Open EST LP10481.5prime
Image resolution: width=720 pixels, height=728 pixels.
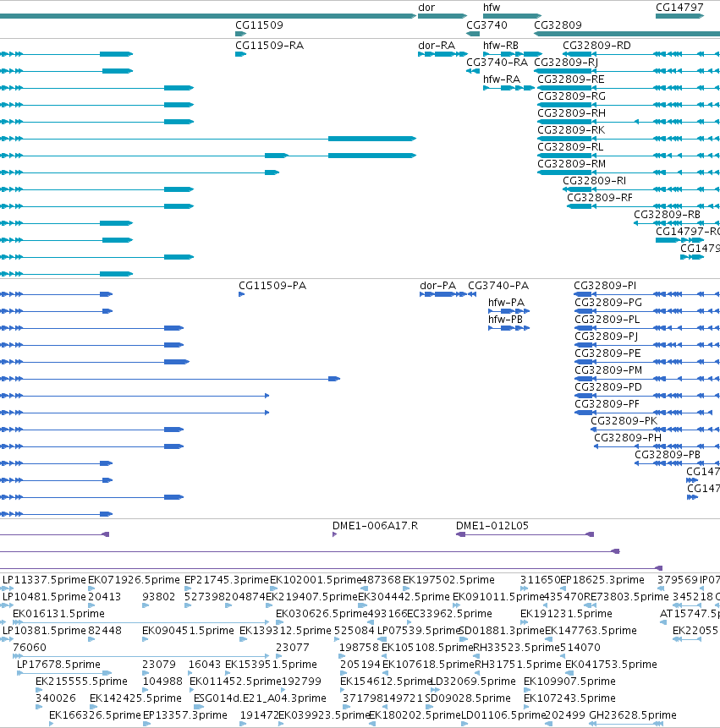[44, 597]
